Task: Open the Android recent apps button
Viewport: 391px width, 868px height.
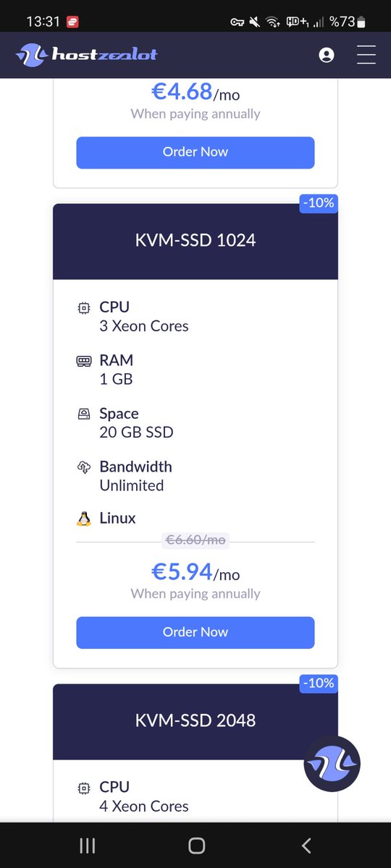Action: 87,845
